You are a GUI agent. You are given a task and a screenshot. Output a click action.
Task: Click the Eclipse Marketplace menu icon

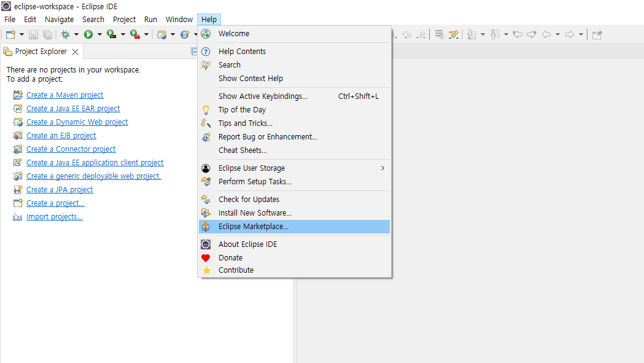(206, 227)
